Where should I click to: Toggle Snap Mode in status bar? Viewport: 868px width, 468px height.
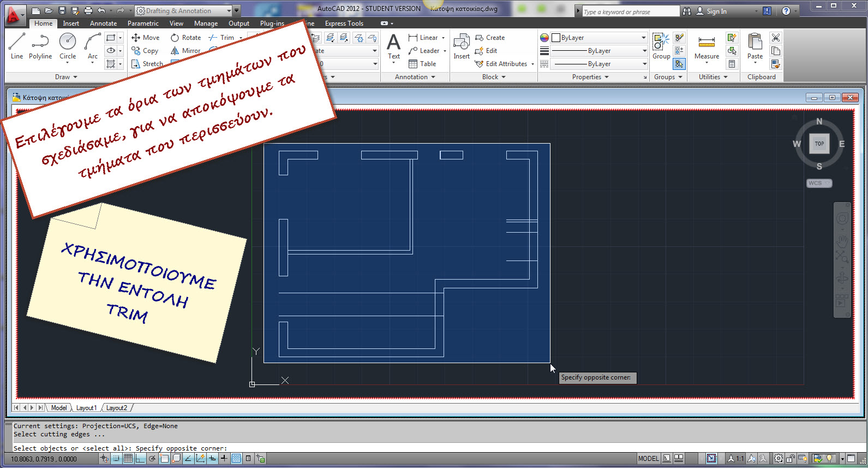[116, 459]
